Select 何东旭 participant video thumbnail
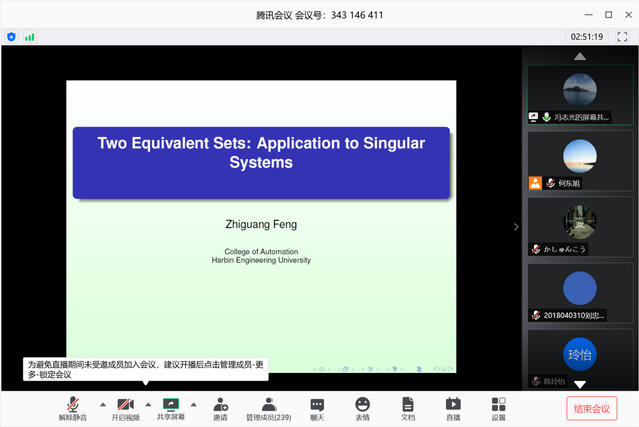Image resolution: width=639 pixels, height=427 pixels. click(x=580, y=163)
